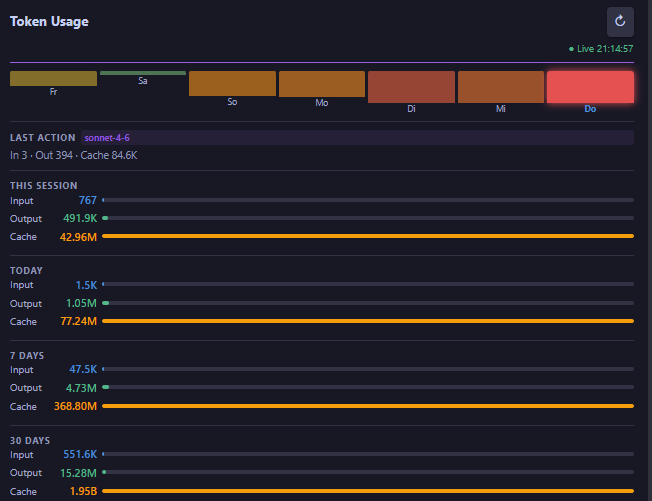Click the 42.96M session cache value
652x501 pixels.
(78, 237)
